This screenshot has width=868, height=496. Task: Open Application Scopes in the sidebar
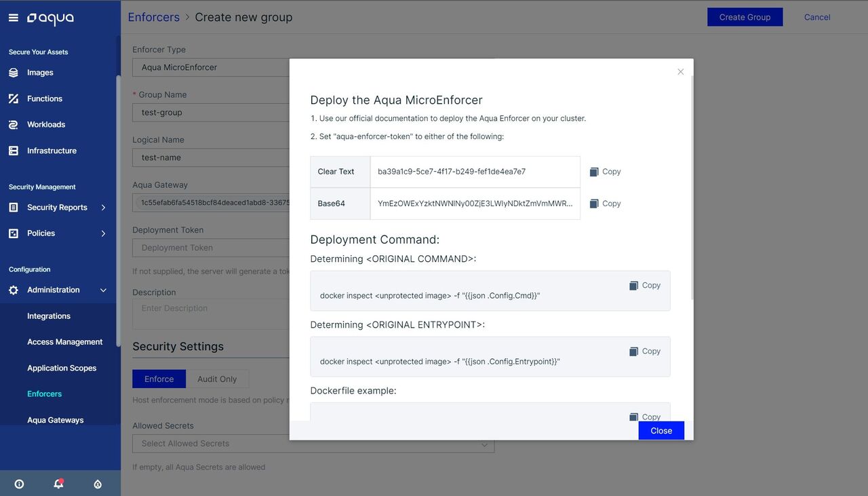point(62,368)
